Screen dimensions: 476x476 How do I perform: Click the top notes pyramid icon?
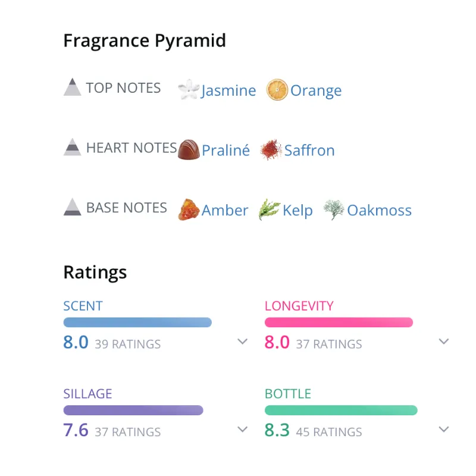[x=72, y=87]
